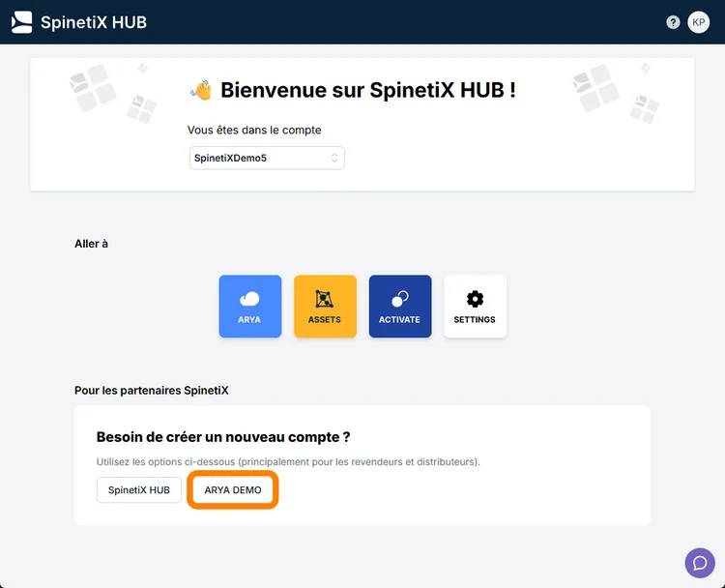Click the 'Vous êtes dans le compte' label

(x=254, y=130)
